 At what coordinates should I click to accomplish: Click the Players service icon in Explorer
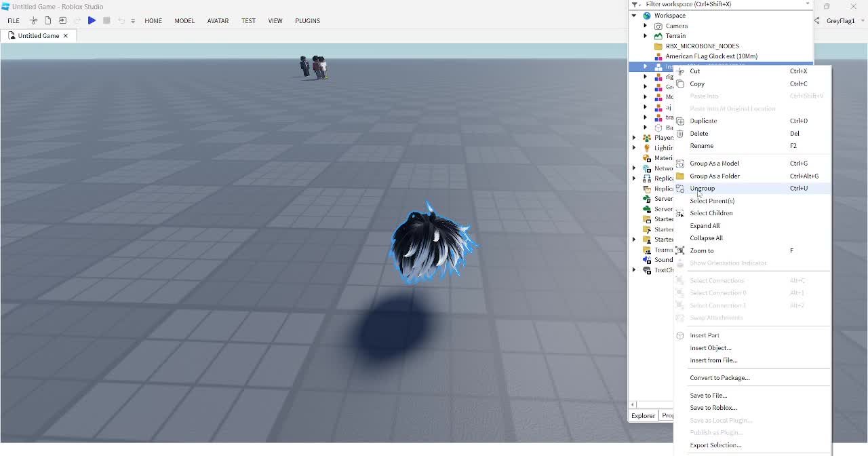point(647,138)
